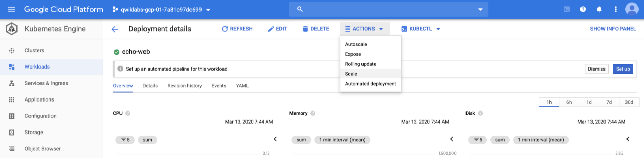Click the search magnifier icon
Viewport: 644px width, 158px height.
[300, 9]
